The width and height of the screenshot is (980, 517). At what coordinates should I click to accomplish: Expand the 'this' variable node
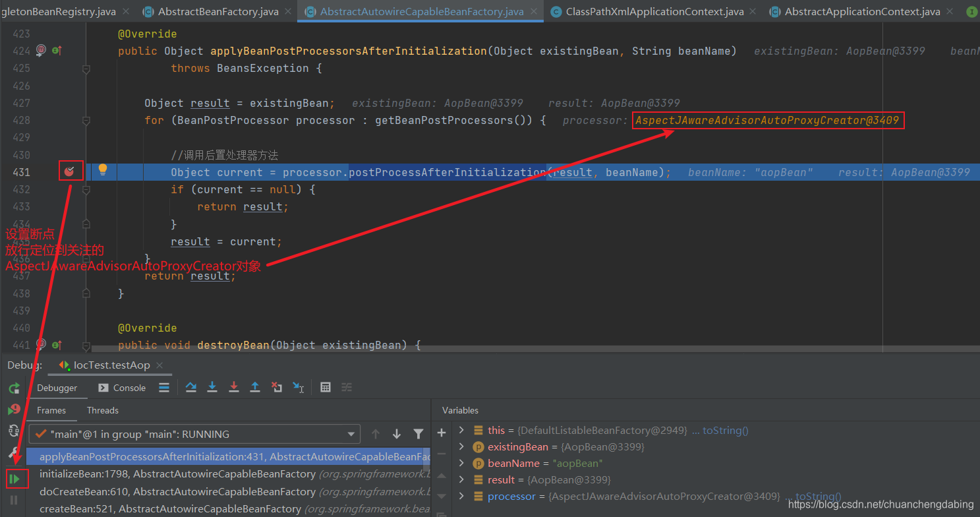point(461,430)
